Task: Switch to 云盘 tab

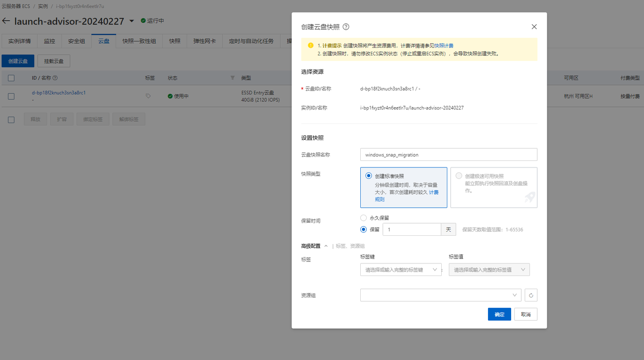Action: (104, 41)
